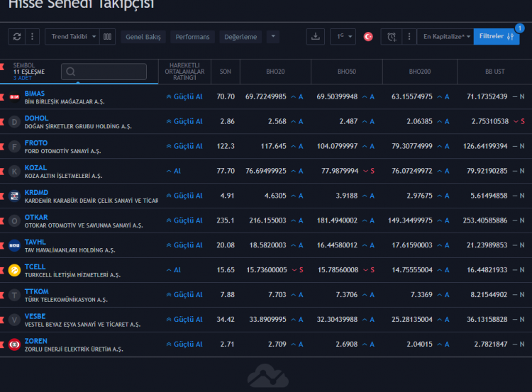
Task: Switch to the Genel Bakış tab
Action: [143, 37]
